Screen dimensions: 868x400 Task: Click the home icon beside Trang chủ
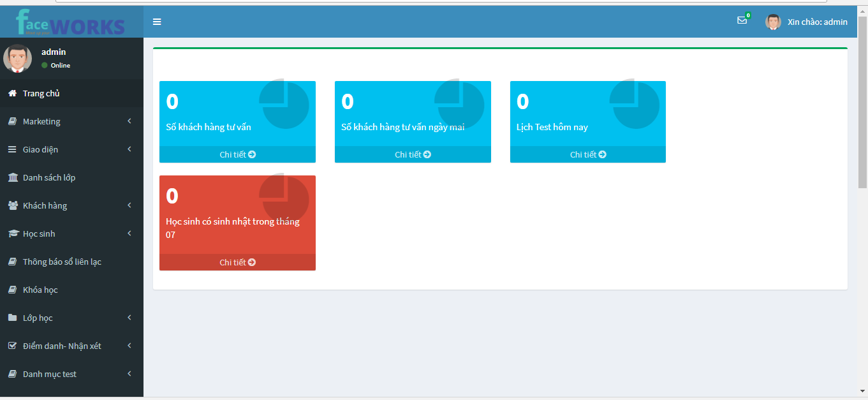pos(12,94)
